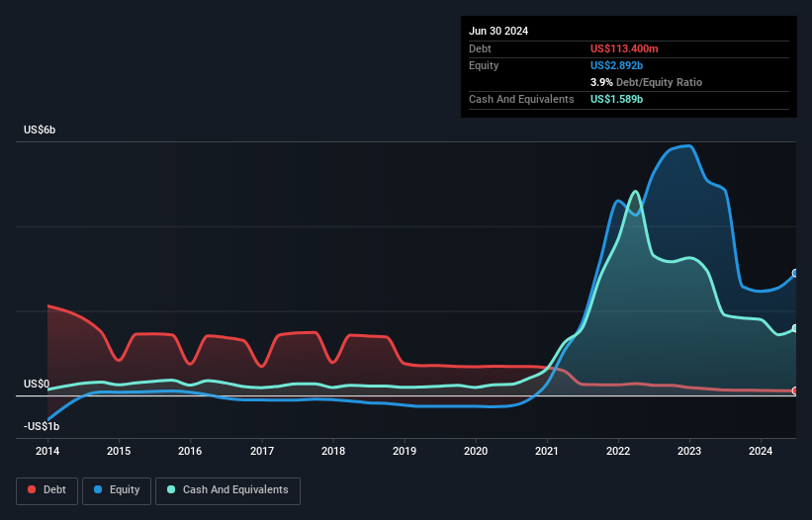Click the teal Cash endpoint marker on the chart
This screenshot has width=812, height=520.
pyautogui.click(x=795, y=328)
